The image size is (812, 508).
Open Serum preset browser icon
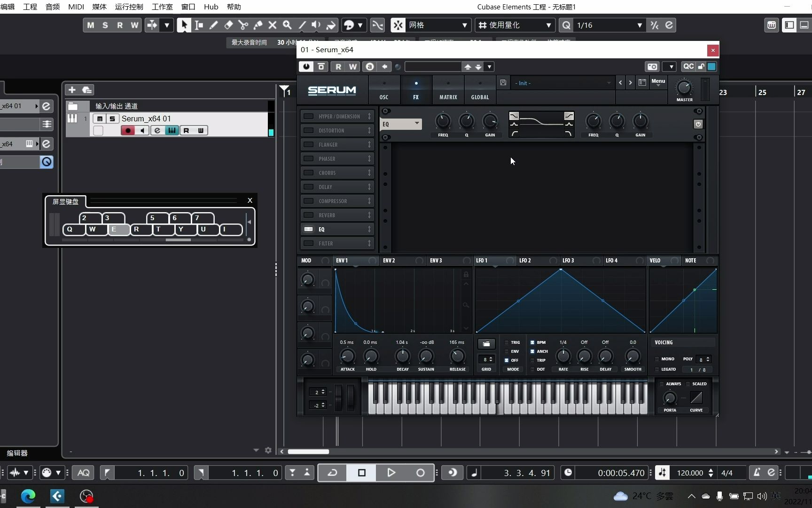[642, 83]
